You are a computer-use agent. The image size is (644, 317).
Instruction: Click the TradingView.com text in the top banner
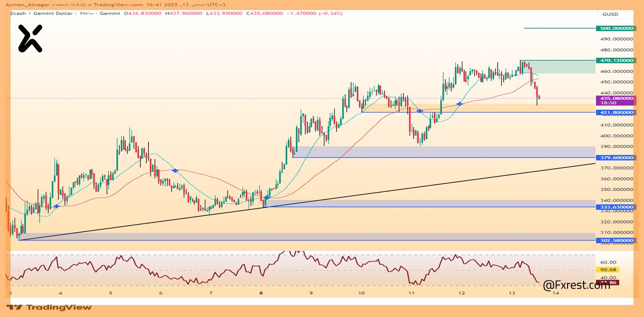114,4
